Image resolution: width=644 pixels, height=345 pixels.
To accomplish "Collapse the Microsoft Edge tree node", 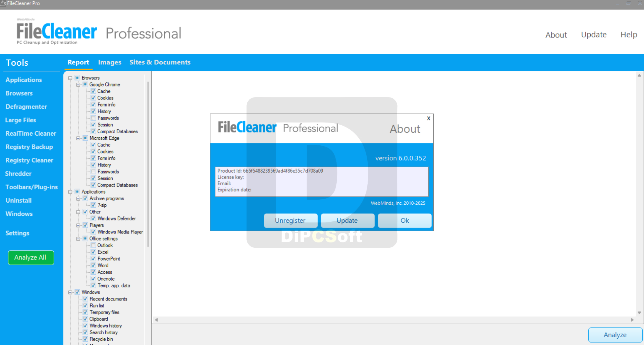I will 78,138.
